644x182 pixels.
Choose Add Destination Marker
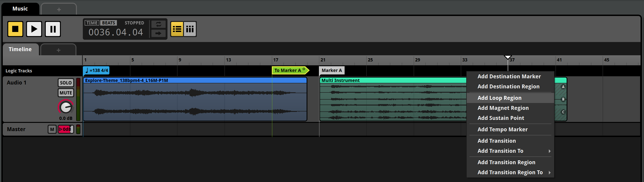tap(510, 76)
